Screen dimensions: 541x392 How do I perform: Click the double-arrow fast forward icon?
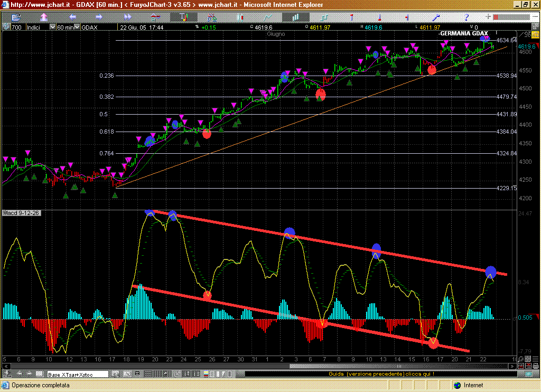click(x=127, y=17)
